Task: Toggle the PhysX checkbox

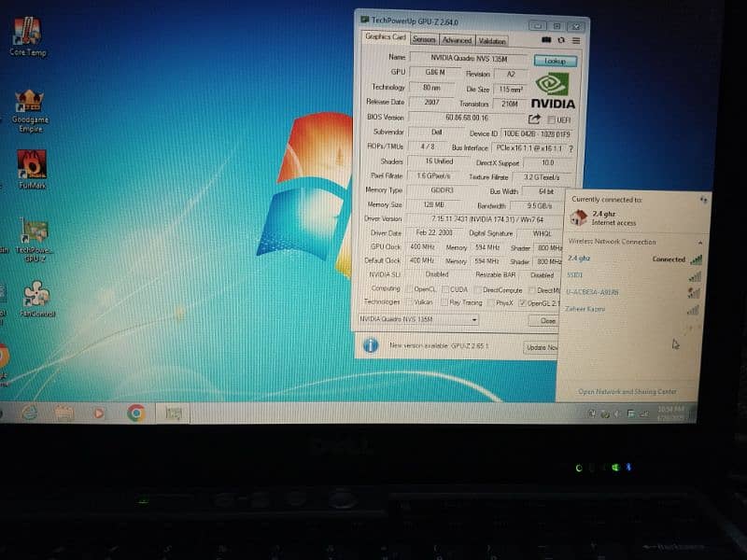Action: point(491,302)
